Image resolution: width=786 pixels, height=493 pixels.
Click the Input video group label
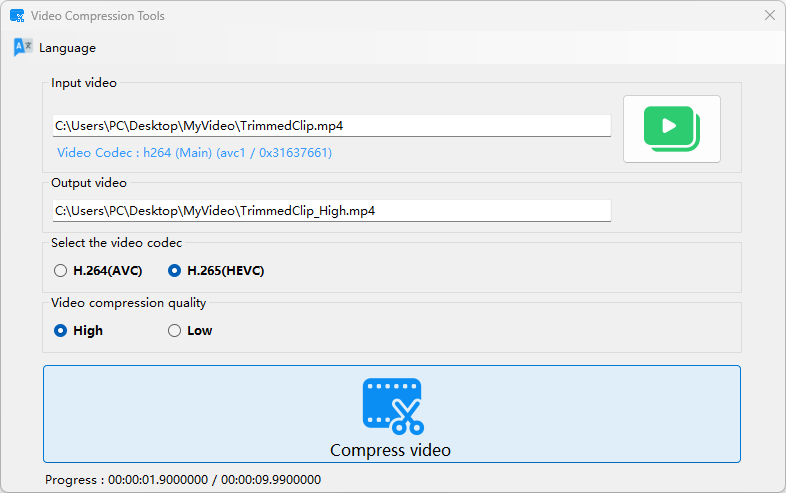84,83
